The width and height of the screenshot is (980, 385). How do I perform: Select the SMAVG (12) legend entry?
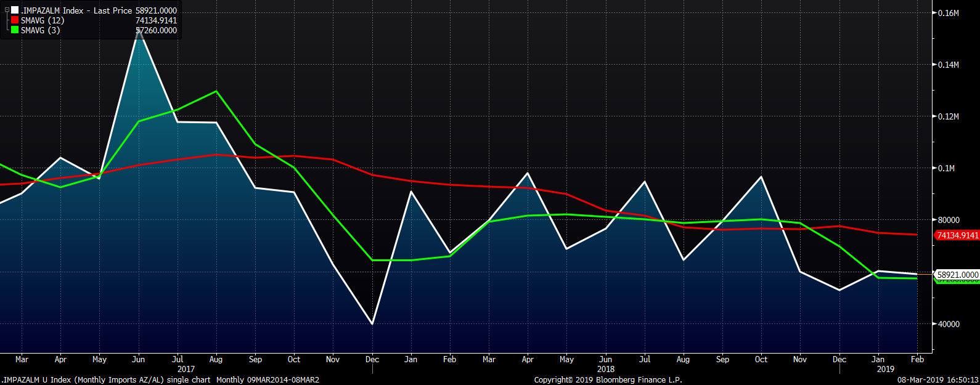point(43,20)
